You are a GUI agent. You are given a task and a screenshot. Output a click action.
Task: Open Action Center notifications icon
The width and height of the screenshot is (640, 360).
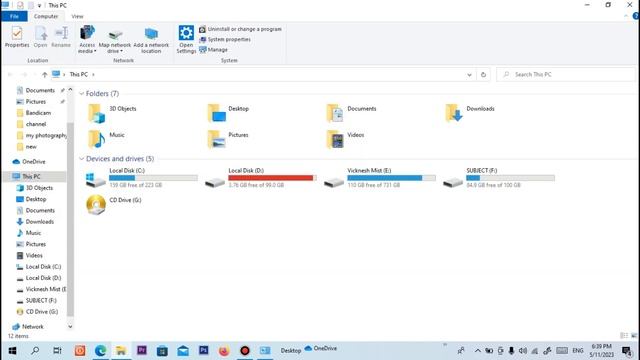click(x=627, y=351)
